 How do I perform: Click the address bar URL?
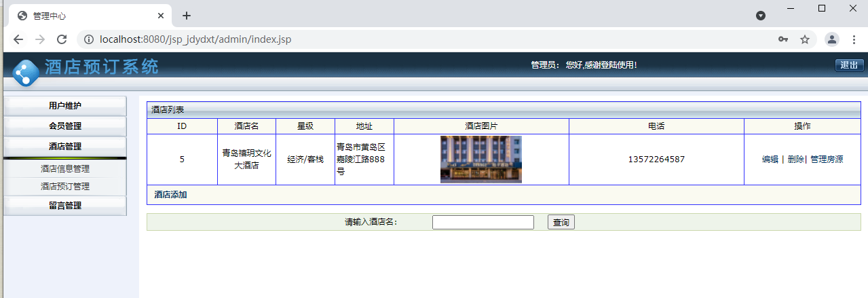tap(195, 39)
